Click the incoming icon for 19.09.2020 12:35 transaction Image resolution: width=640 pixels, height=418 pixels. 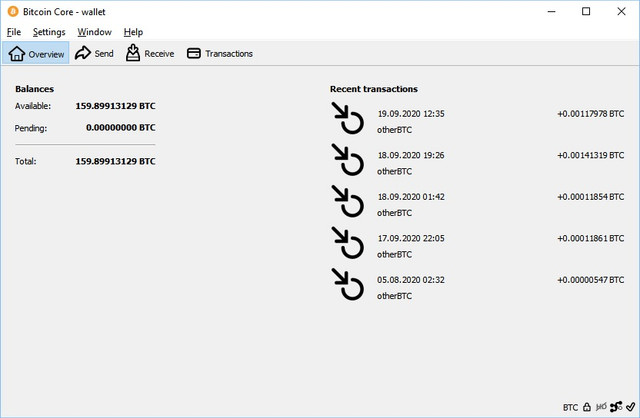[347, 118]
